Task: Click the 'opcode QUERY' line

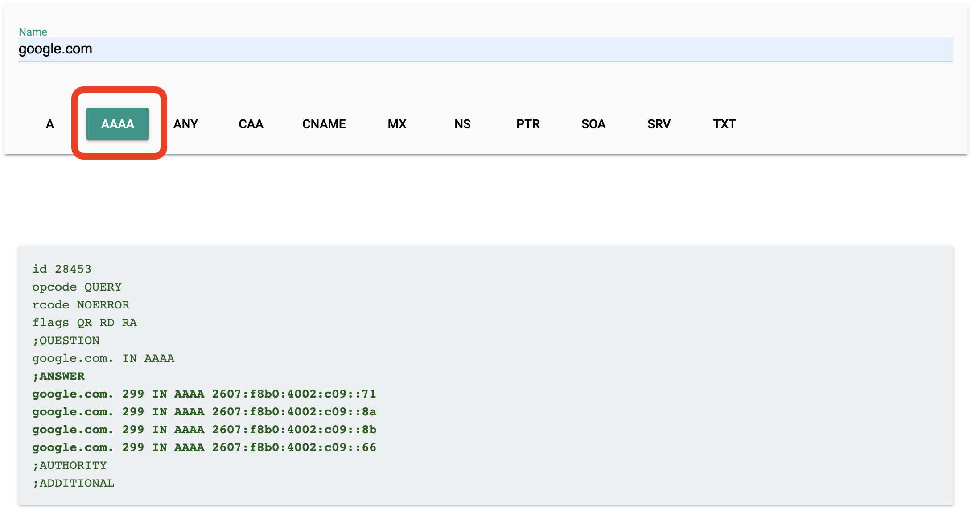Action: coord(77,287)
